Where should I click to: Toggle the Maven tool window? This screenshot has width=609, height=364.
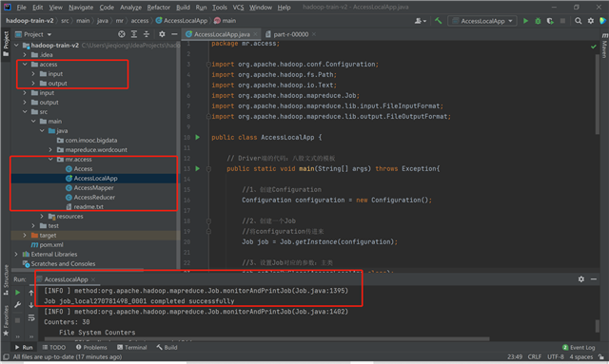(605, 46)
